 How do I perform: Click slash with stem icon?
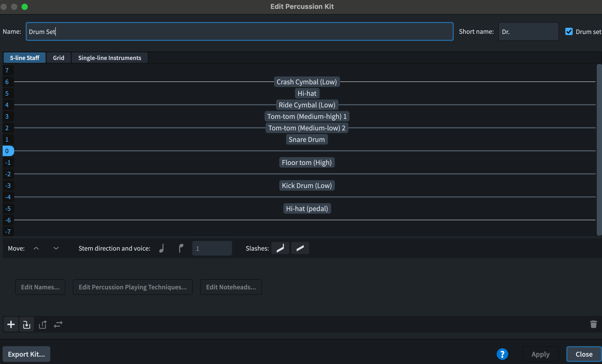[280, 248]
